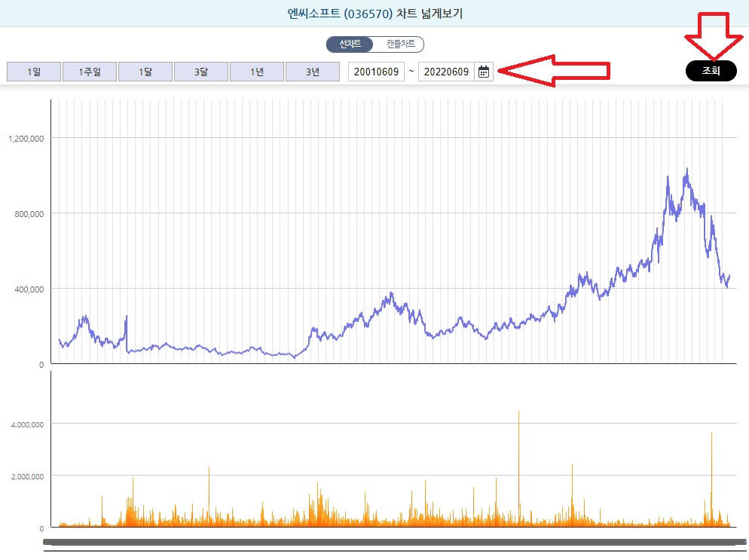Image resolution: width=749 pixels, height=560 pixels.
Task: Set range to 3년
Action: pyautogui.click(x=312, y=72)
